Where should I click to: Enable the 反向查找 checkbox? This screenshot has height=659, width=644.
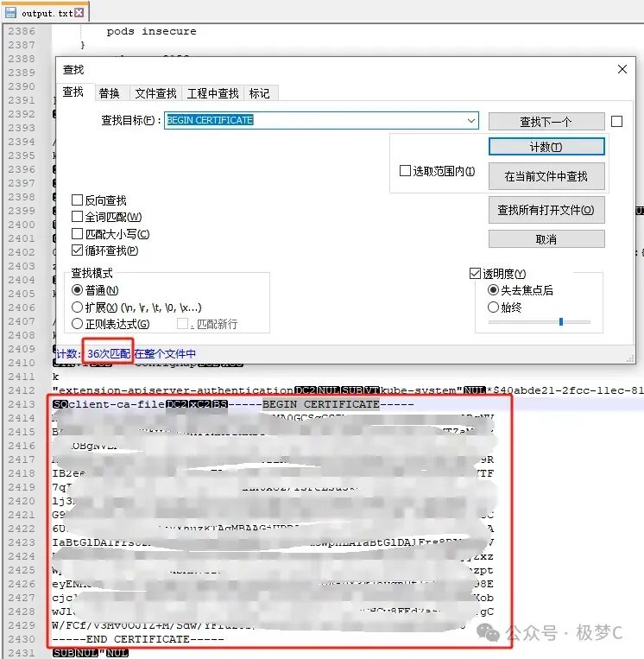click(78, 200)
